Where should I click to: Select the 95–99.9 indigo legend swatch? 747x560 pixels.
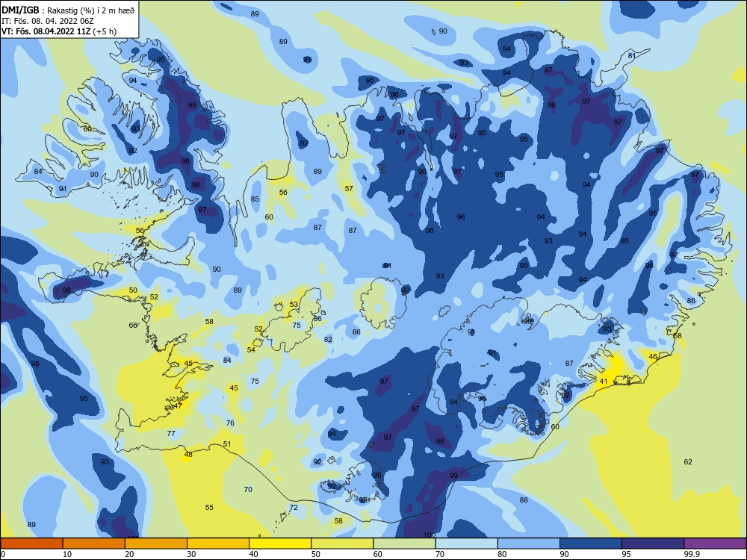653,544
